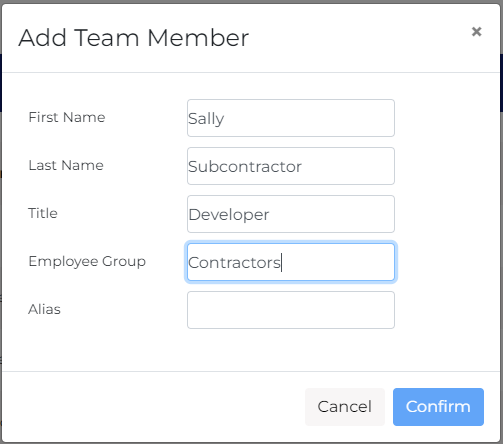Confirm adding the team member
This screenshot has height=444, width=503.
click(x=438, y=407)
